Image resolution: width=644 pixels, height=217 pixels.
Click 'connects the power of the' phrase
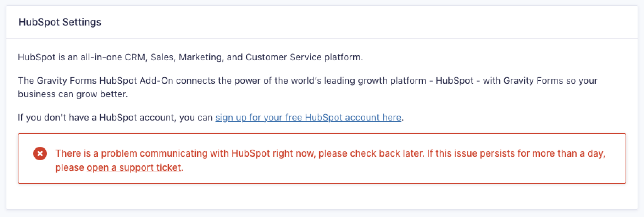click(223, 80)
